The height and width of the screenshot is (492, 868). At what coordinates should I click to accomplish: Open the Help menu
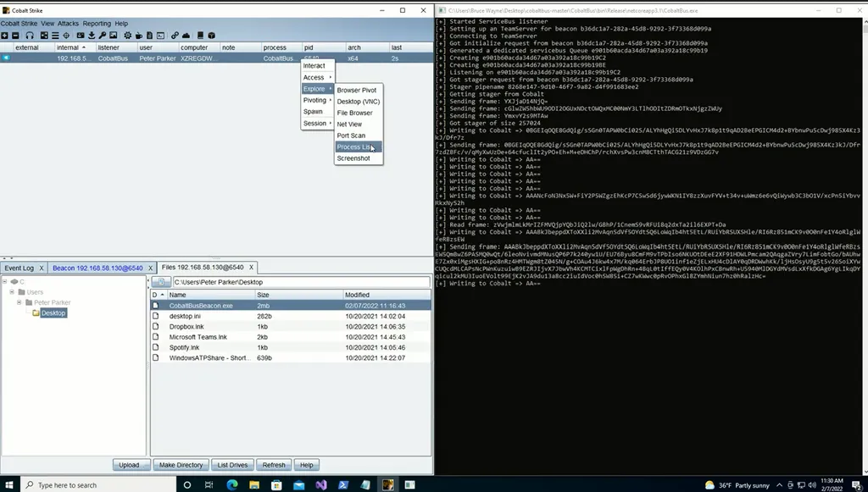(x=121, y=23)
